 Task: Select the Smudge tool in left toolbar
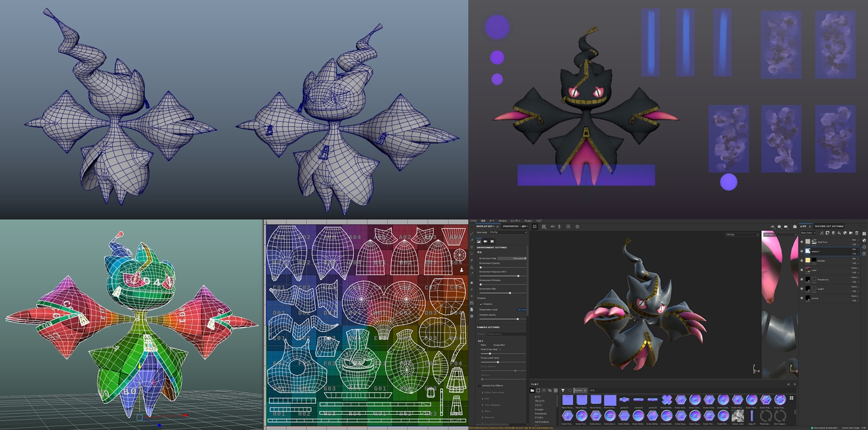click(x=472, y=260)
